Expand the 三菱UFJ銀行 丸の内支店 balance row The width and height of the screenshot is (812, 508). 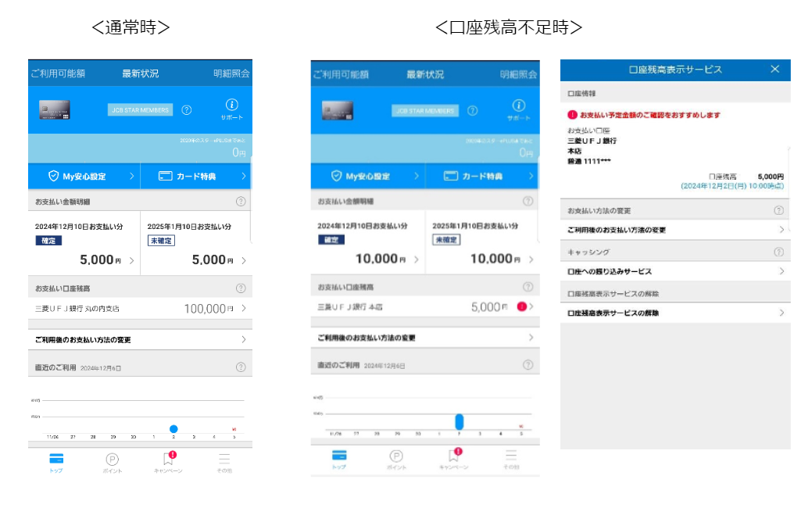[244, 308]
